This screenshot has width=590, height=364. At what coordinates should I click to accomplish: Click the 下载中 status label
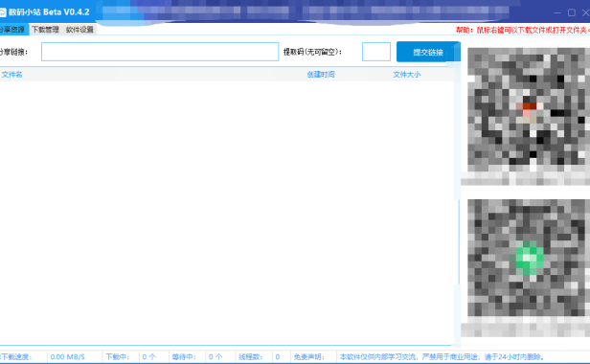(x=118, y=357)
